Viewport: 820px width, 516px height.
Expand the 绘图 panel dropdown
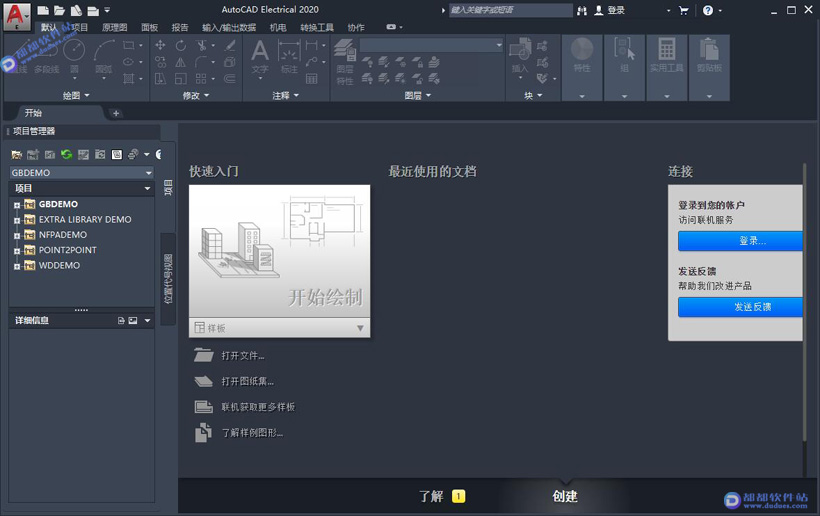pos(76,95)
